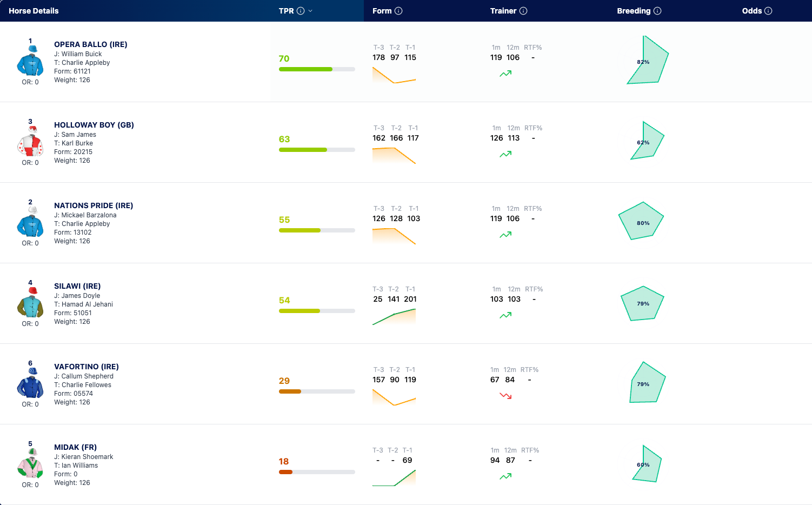812x505 pixels.
Task: Click the Form column info icon
Action: (x=398, y=11)
